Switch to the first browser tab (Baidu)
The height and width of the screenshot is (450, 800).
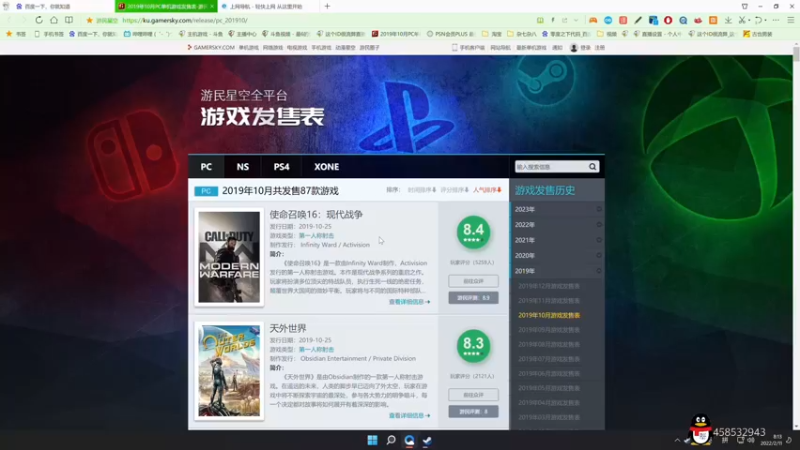56,6
